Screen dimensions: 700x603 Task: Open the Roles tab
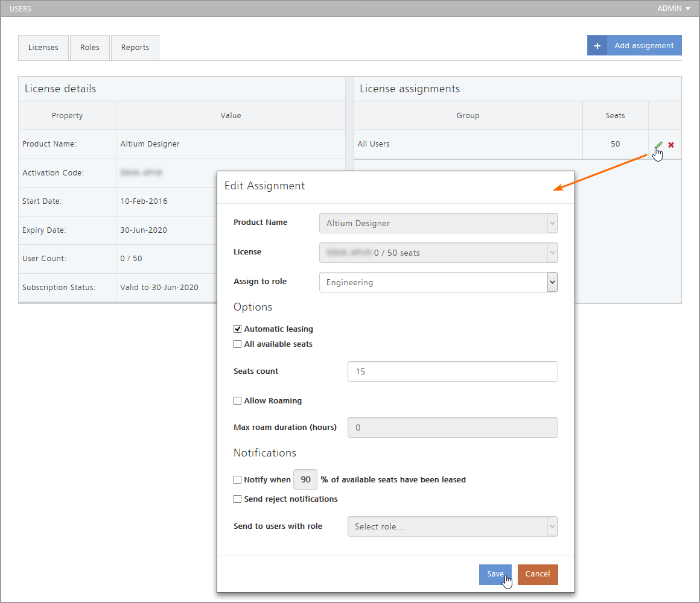90,48
